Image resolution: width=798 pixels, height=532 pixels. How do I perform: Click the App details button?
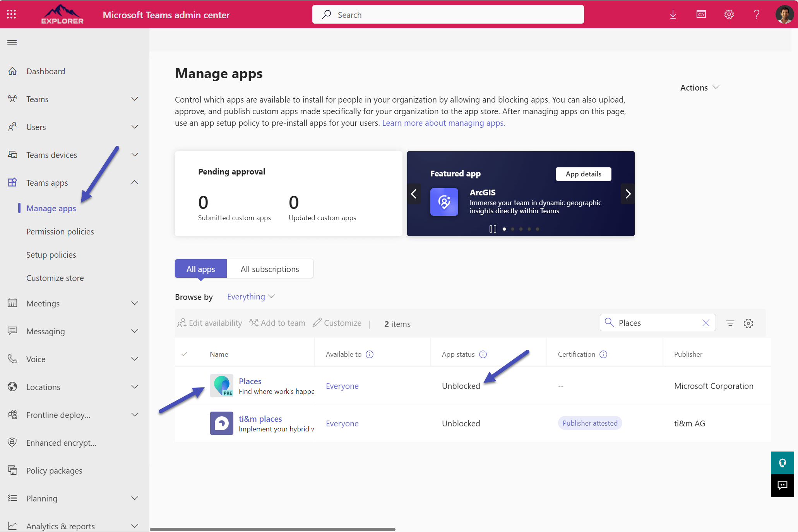coord(583,174)
